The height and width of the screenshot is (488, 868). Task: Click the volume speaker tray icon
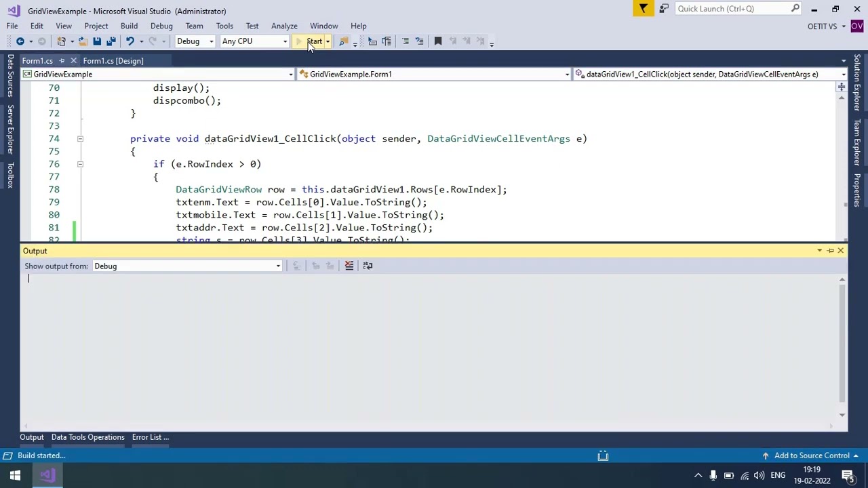click(759, 475)
